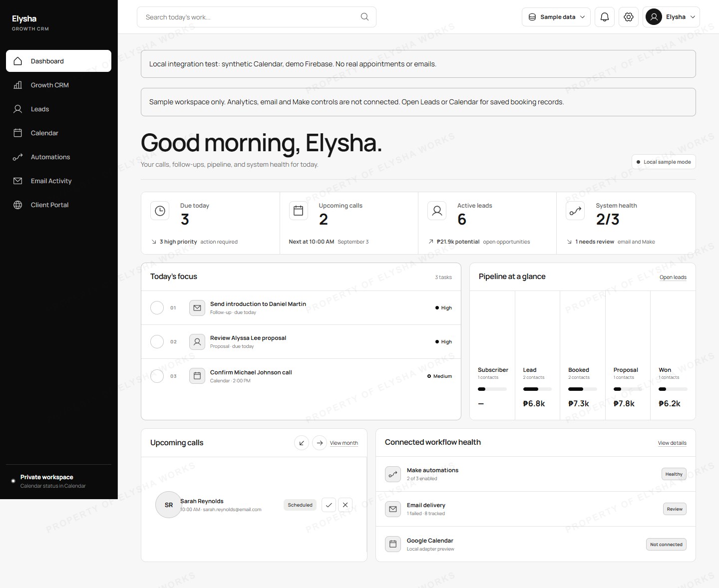The image size is (719, 588).
Task: Mark task 03 Michael Johnson call complete
Action: pos(157,376)
